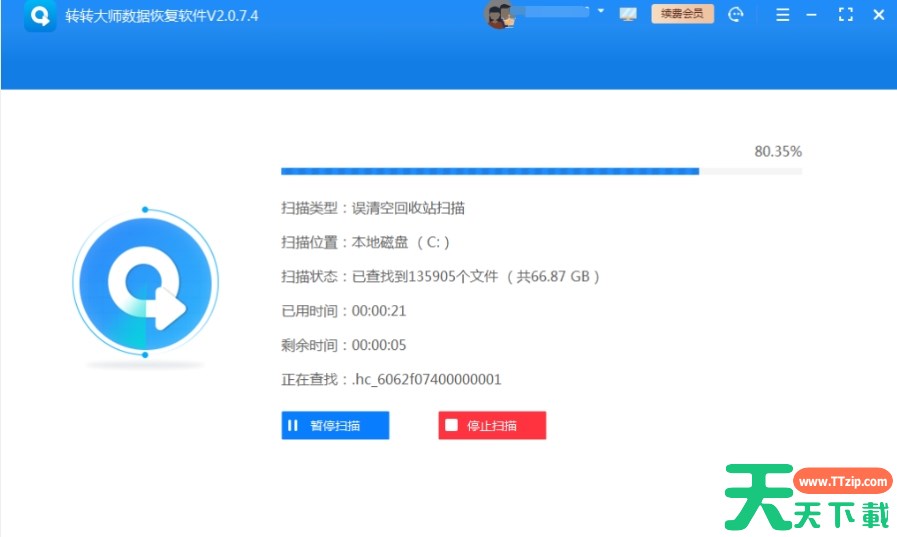Click the app logo in the title bar
Image resolution: width=897 pixels, height=537 pixels.
(x=42, y=16)
